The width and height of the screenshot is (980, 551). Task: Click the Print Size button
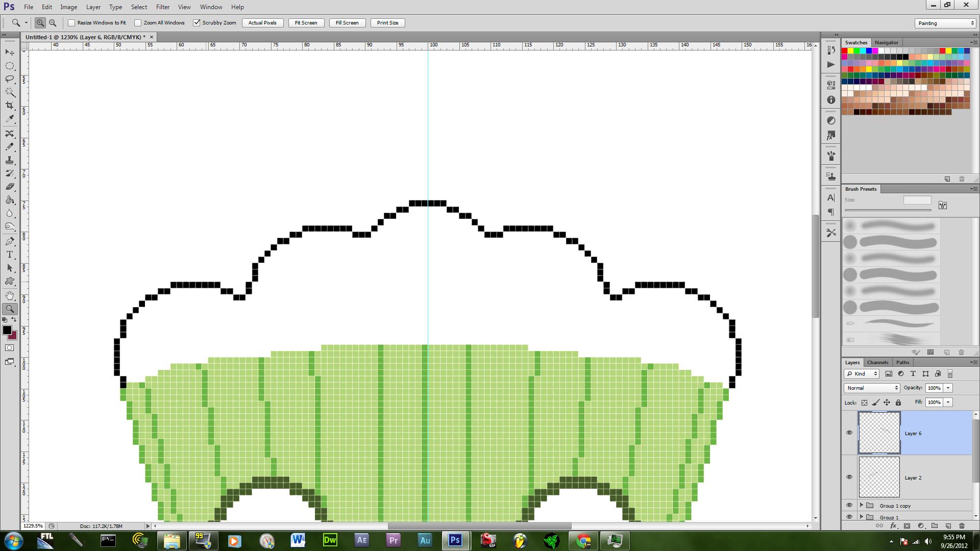tap(388, 23)
